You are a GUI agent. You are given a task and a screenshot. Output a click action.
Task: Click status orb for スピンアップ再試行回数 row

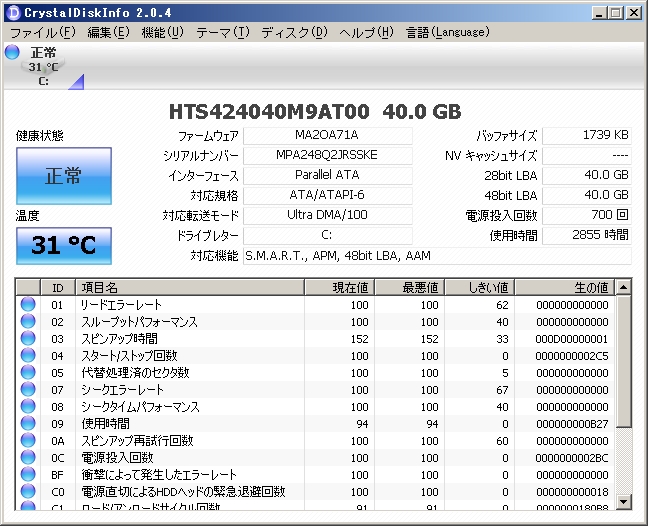click(28, 440)
